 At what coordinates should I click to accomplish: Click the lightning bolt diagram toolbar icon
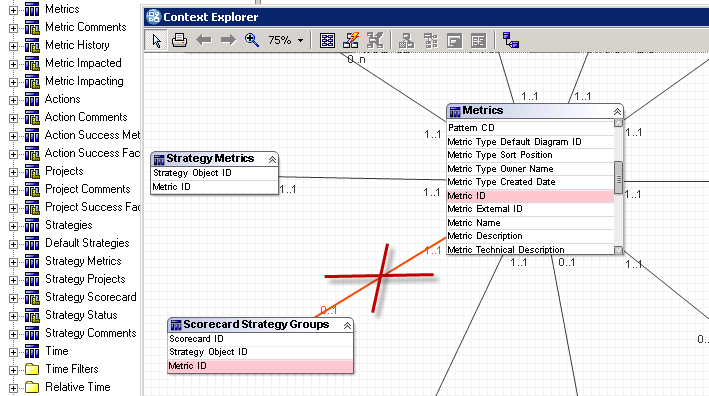351,40
